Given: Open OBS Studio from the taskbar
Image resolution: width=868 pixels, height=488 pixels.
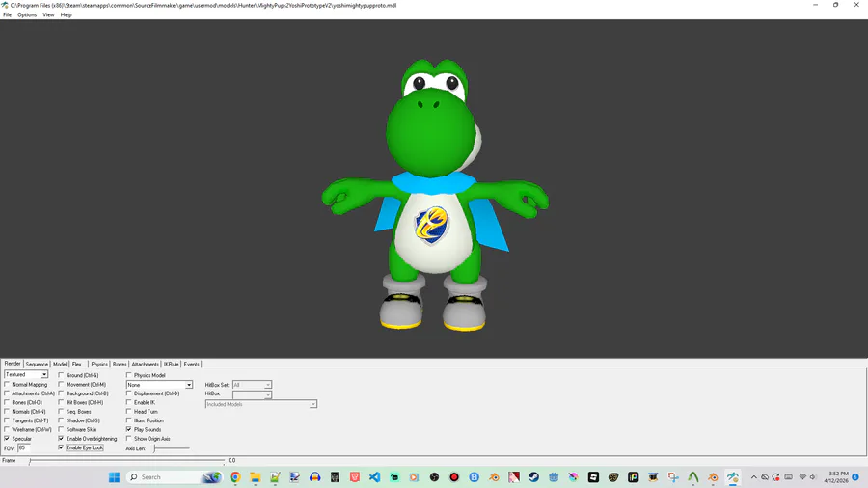Looking at the screenshot, I should tap(435, 477).
